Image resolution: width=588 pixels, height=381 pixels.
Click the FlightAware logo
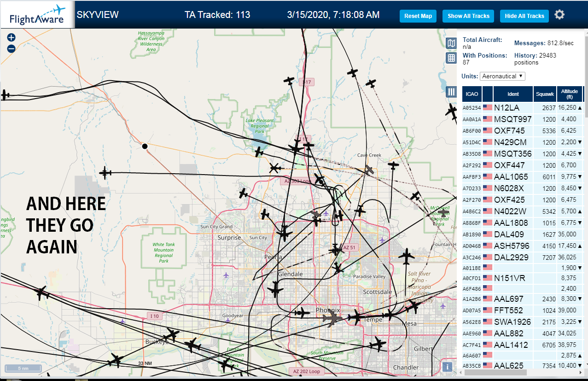38,15
